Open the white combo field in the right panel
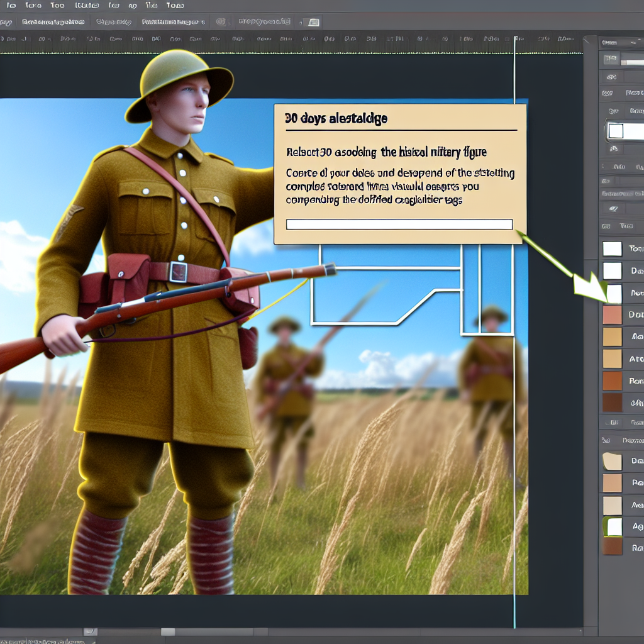The width and height of the screenshot is (644, 644). (x=626, y=131)
